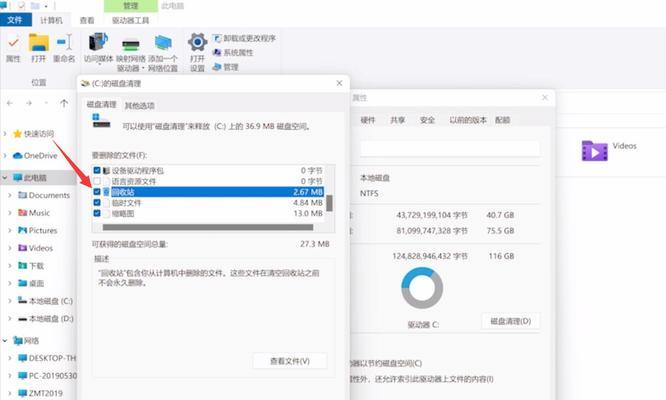Open Videos in the sidebar tree
This screenshot has width=666, height=400.
(x=35, y=248)
